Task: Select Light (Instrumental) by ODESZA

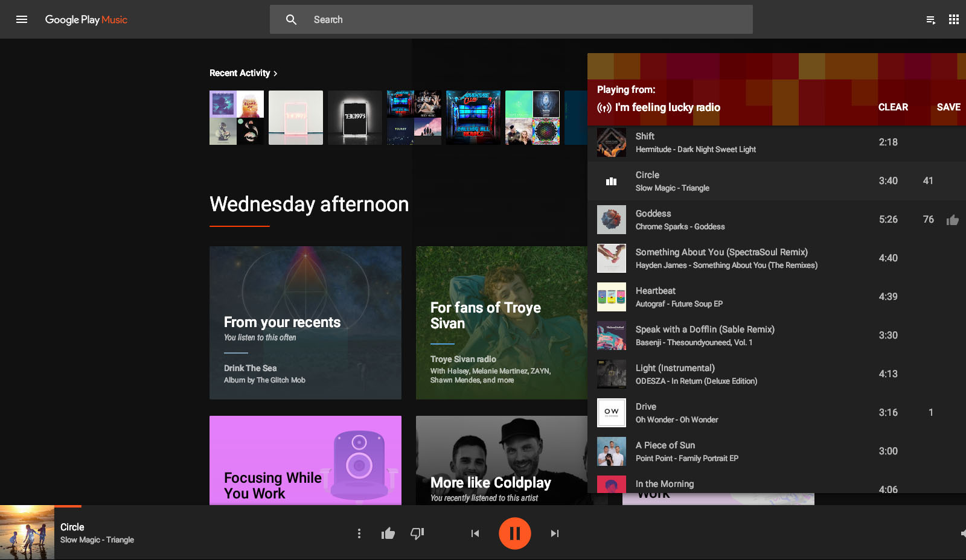Action: pyautogui.click(x=776, y=374)
